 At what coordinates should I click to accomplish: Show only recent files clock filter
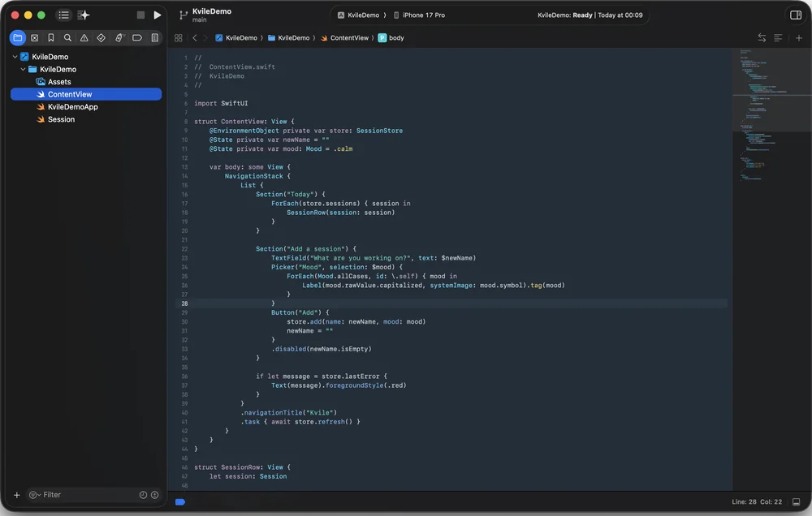[x=144, y=495]
